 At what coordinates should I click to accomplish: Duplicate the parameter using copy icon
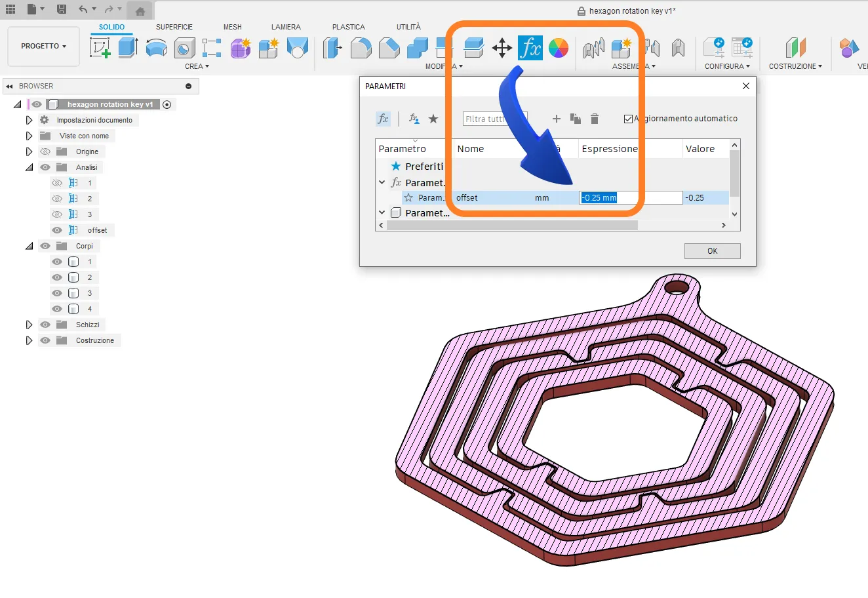(576, 119)
